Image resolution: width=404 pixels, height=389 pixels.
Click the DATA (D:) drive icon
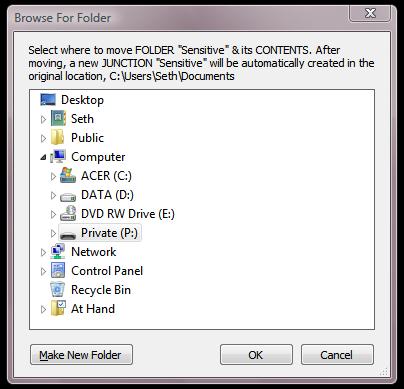point(68,197)
